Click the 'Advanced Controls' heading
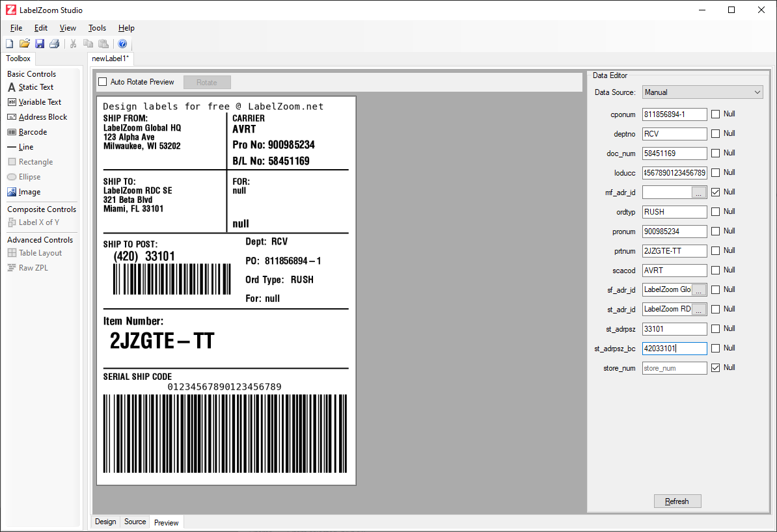 40,240
